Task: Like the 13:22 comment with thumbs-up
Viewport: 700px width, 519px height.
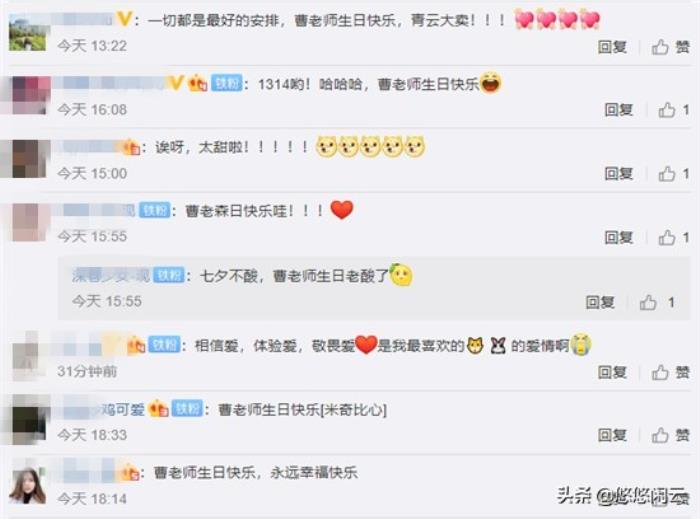Action: click(660, 46)
